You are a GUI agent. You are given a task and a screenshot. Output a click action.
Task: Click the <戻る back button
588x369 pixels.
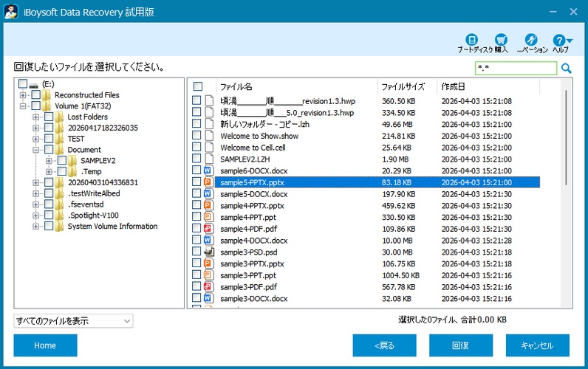[384, 345]
